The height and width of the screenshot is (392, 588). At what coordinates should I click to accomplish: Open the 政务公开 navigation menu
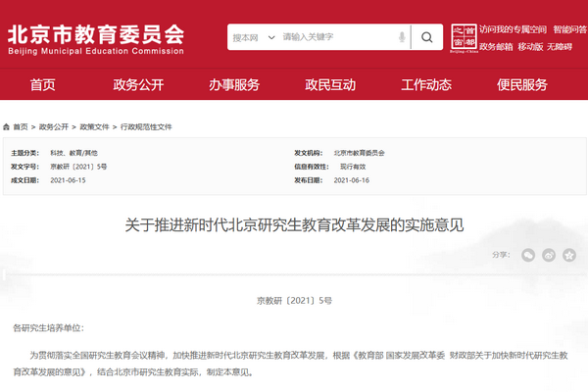click(138, 85)
